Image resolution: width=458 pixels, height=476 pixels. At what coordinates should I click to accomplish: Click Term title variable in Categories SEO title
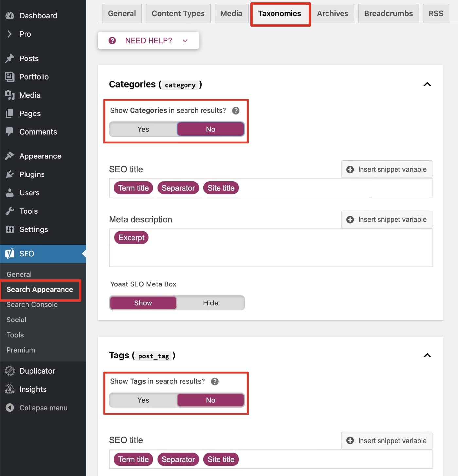point(133,188)
